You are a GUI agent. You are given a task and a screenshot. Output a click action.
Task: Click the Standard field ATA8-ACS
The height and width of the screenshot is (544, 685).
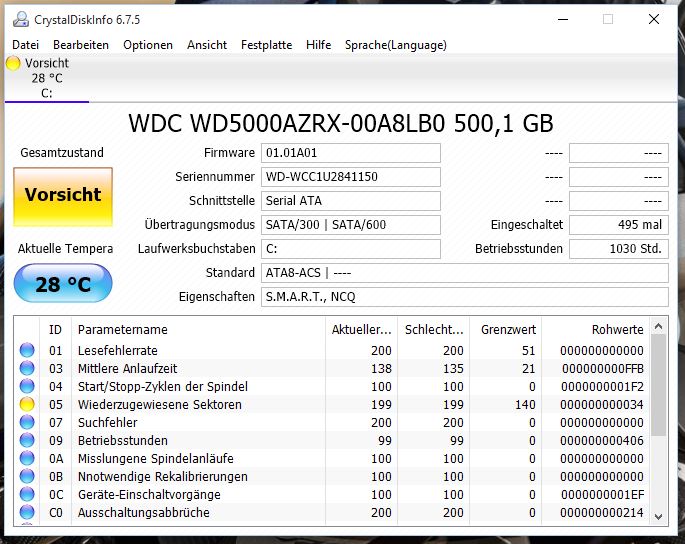[x=465, y=273]
